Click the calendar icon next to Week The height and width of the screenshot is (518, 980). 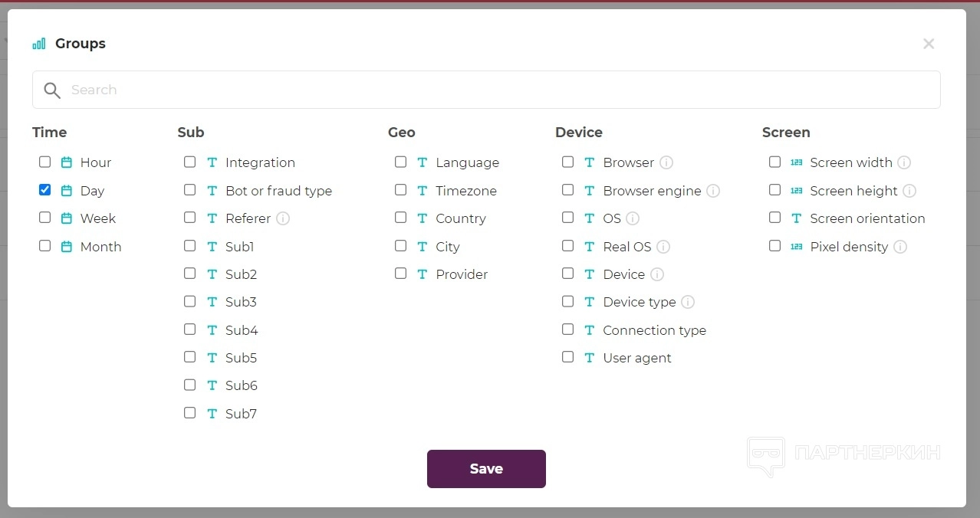click(67, 218)
